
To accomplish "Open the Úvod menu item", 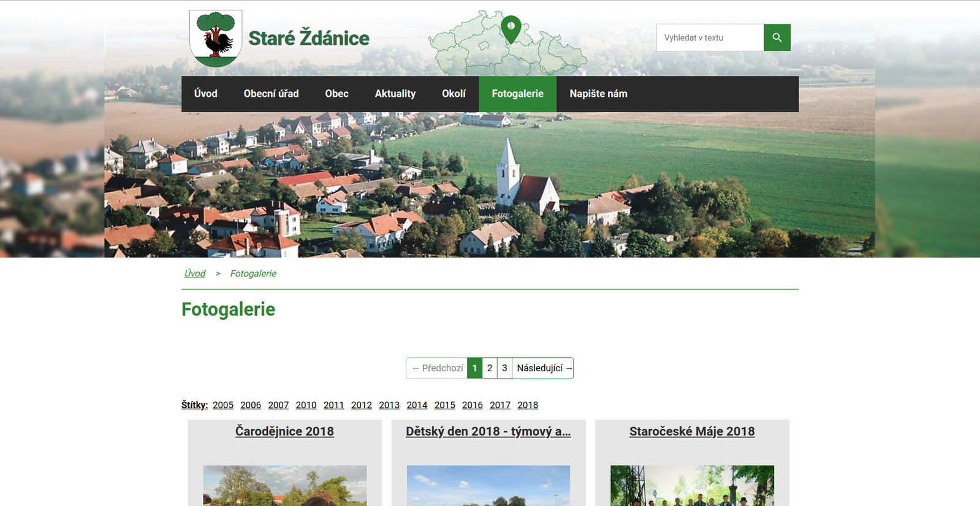I will [206, 94].
